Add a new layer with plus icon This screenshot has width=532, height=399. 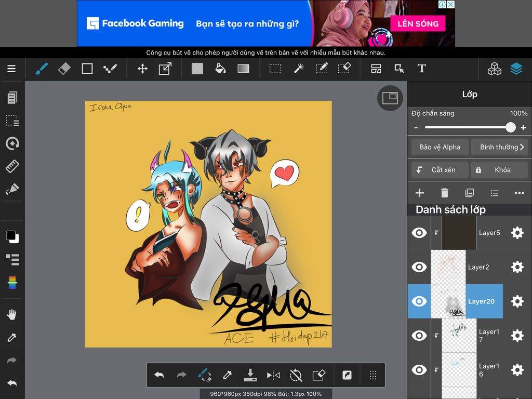(x=420, y=193)
